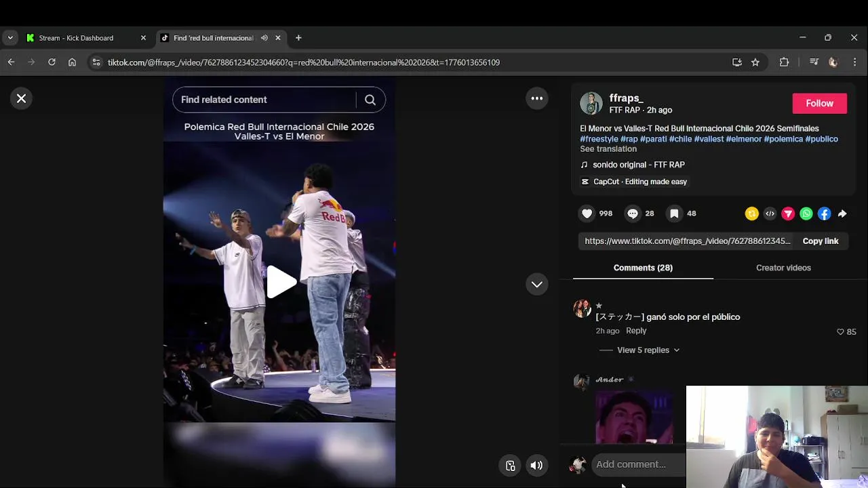Like the comment with 85 likes
The image size is (868, 488).
(x=840, y=332)
